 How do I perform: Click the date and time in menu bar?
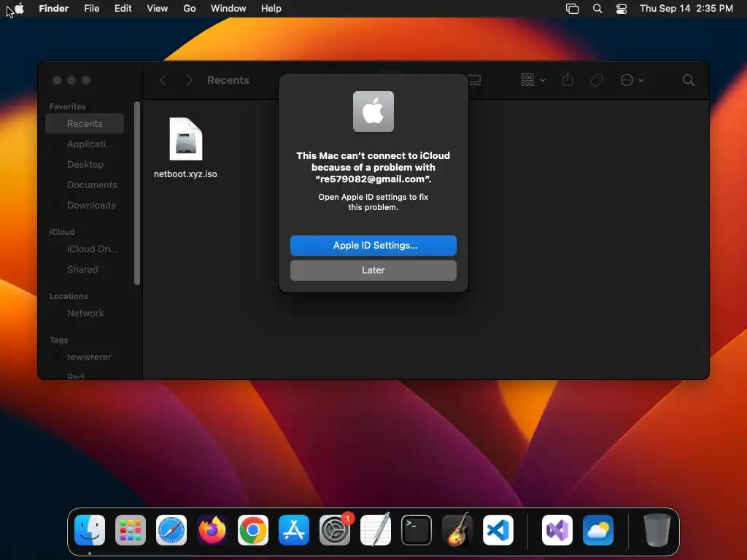coord(686,9)
